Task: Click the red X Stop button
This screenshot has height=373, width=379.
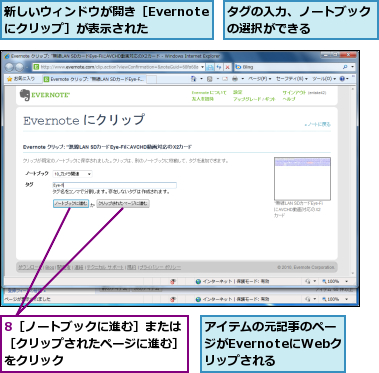Action: point(227,67)
